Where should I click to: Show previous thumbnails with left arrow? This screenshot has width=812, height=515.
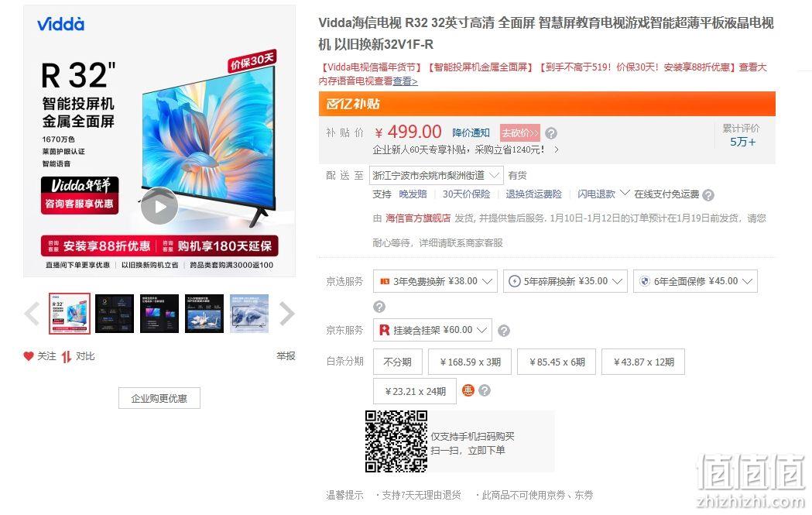(32, 314)
